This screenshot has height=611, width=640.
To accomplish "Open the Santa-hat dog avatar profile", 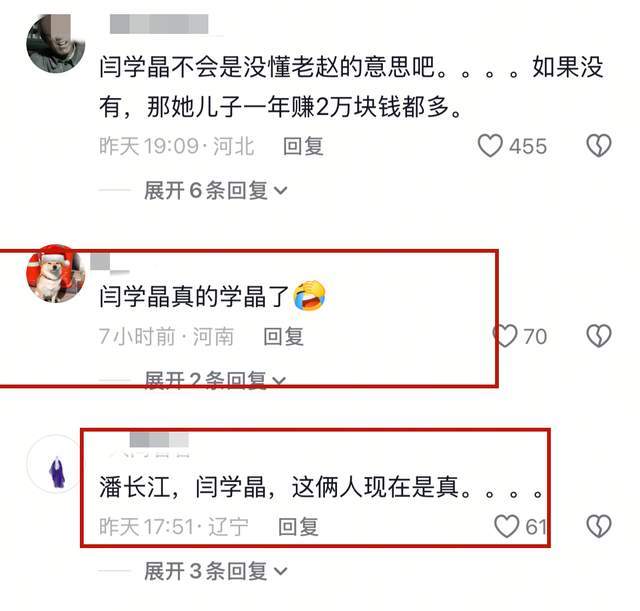I will pyautogui.click(x=55, y=273).
